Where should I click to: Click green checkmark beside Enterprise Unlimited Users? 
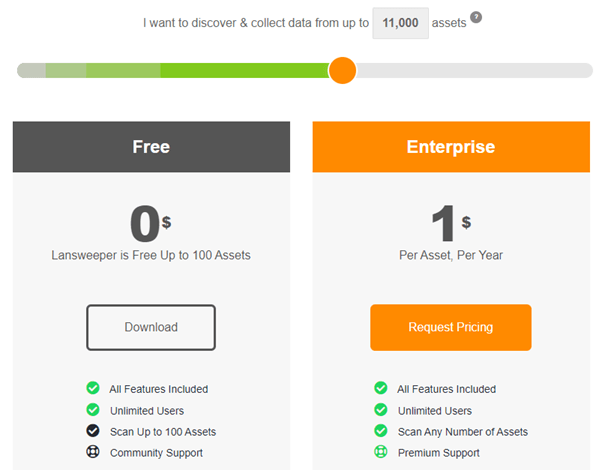[381, 409]
